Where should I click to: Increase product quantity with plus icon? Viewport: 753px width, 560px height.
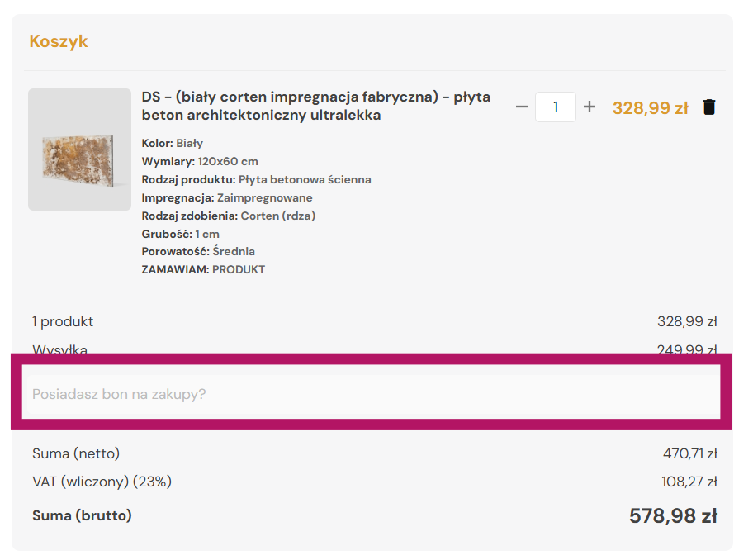(590, 107)
